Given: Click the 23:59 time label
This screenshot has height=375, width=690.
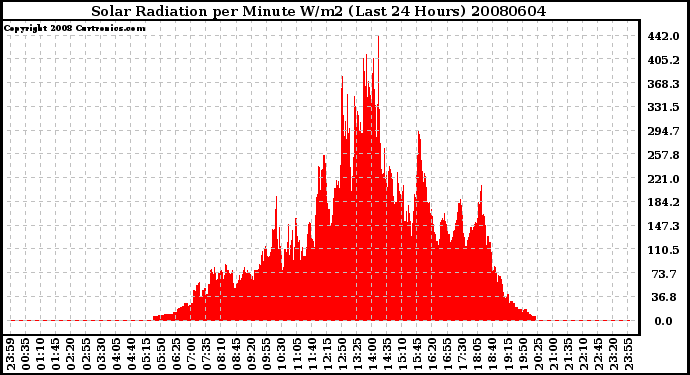Looking at the screenshot, I should coord(11,354).
